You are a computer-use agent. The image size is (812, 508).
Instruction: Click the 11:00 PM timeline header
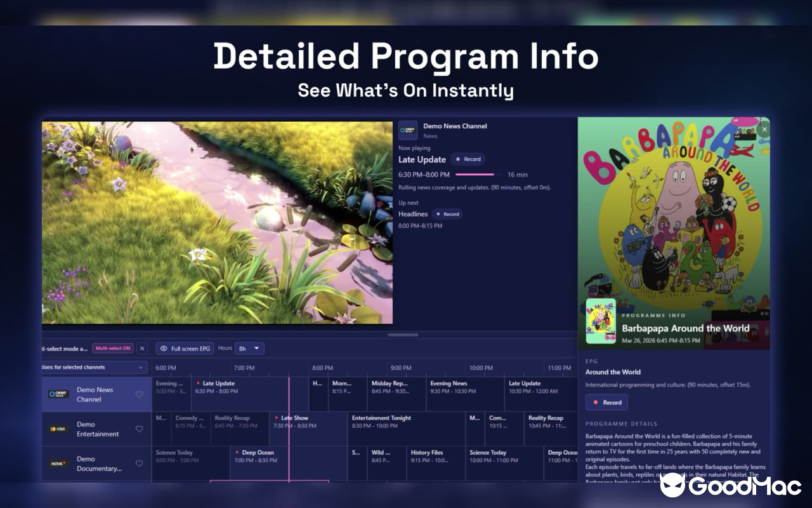[559, 368]
